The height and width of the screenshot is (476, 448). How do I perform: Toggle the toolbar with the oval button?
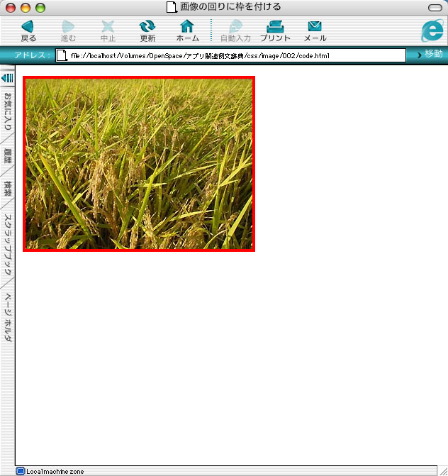click(435, 8)
